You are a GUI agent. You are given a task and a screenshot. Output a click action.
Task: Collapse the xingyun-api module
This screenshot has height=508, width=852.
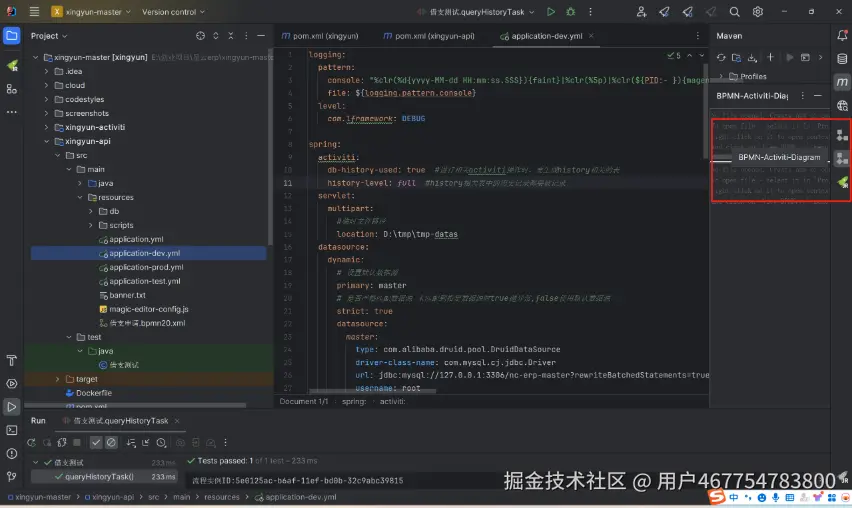[47, 141]
